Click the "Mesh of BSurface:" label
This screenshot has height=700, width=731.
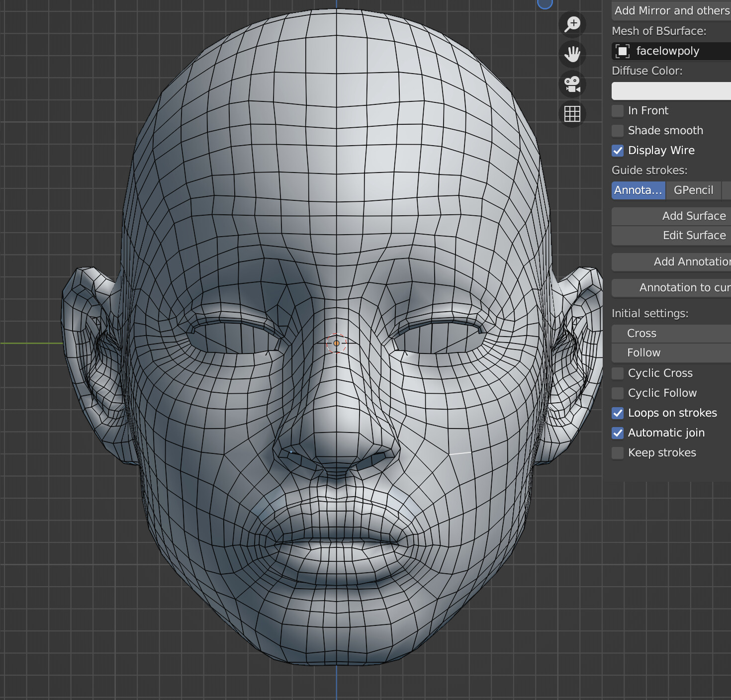coord(659,31)
